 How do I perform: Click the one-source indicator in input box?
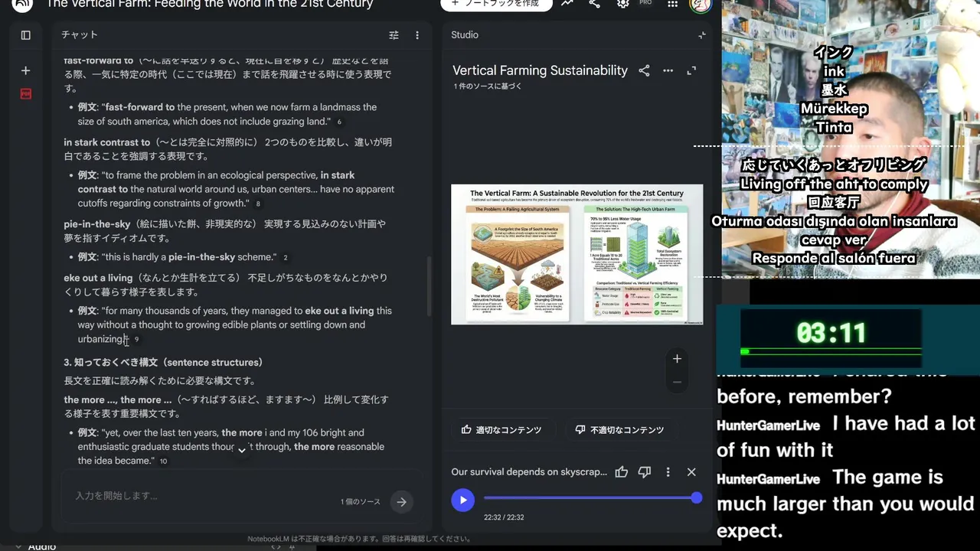[x=361, y=502]
